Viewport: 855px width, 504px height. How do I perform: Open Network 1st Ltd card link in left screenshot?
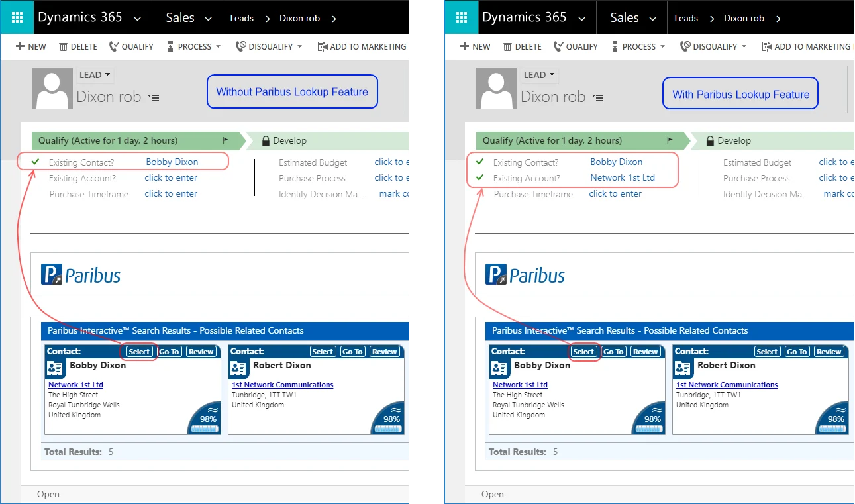click(75, 385)
